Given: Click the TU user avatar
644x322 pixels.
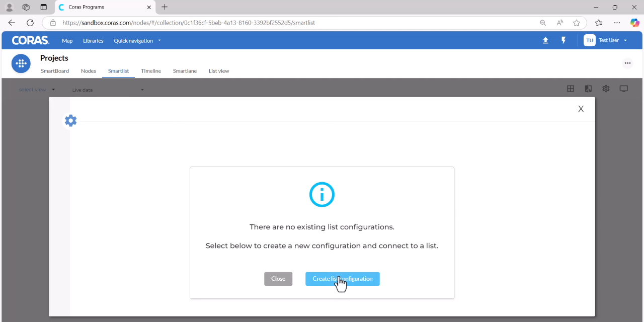Looking at the screenshot, I should [x=590, y=40].
